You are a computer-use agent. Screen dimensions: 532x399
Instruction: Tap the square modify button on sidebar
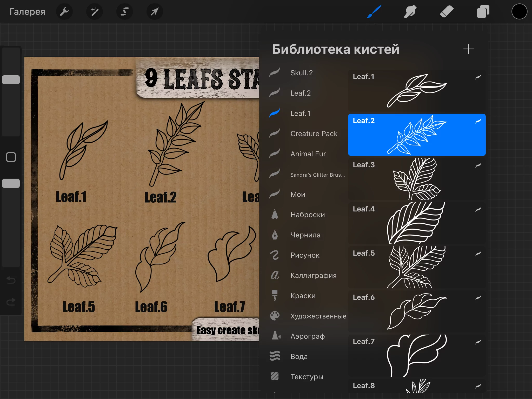click(x=11, y=157)
